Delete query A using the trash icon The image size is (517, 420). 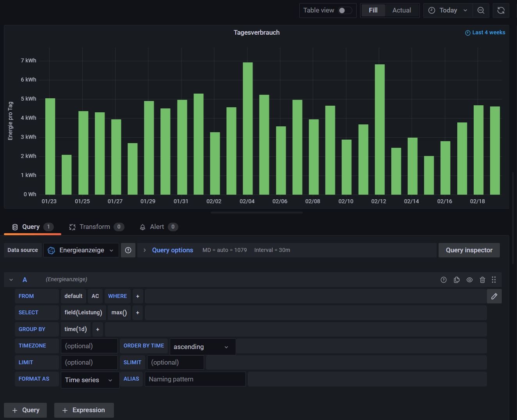482,280
